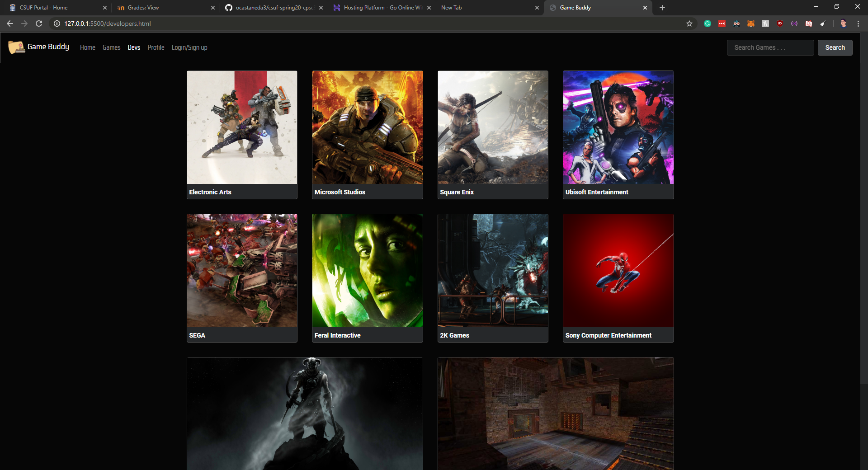Click the Game Buddy logo icon
The image size is (868, 470).
click(16, 47)
